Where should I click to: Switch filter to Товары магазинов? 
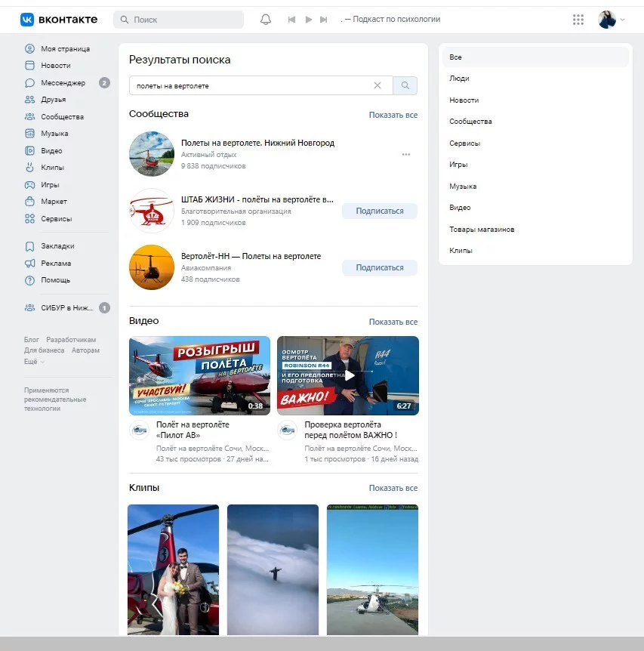coord(482,230)
